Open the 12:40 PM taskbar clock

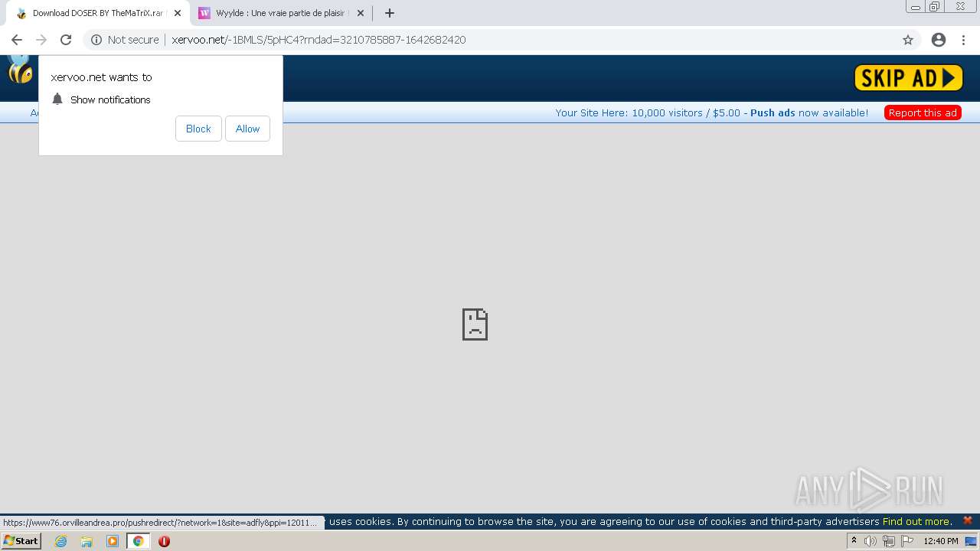(x=941, y=541)
